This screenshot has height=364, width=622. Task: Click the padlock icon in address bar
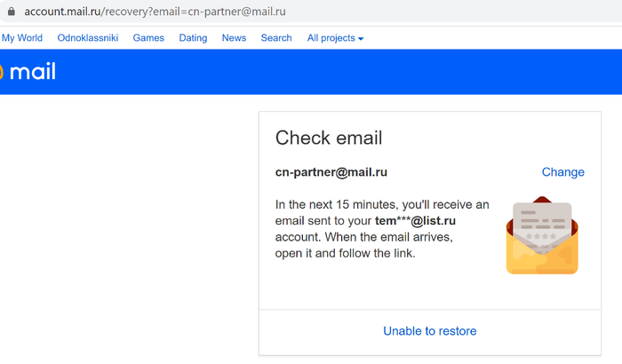[12, 12]
